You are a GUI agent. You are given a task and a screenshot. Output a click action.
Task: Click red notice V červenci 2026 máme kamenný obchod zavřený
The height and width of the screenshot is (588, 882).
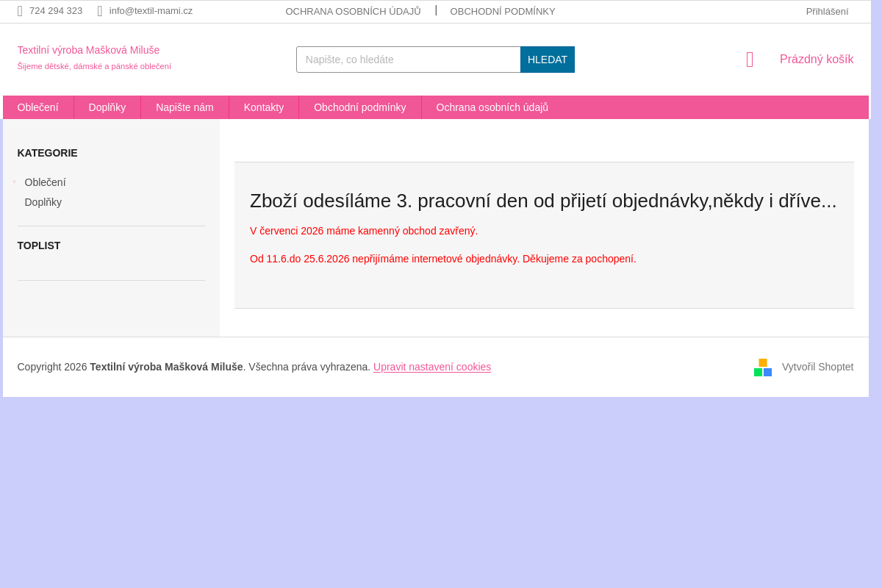click(364, 231)
